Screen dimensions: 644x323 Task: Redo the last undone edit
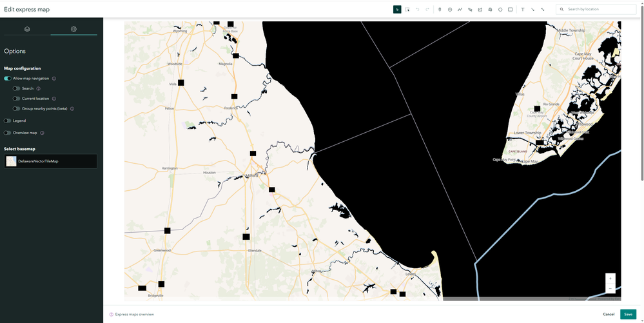coord(427,10)
